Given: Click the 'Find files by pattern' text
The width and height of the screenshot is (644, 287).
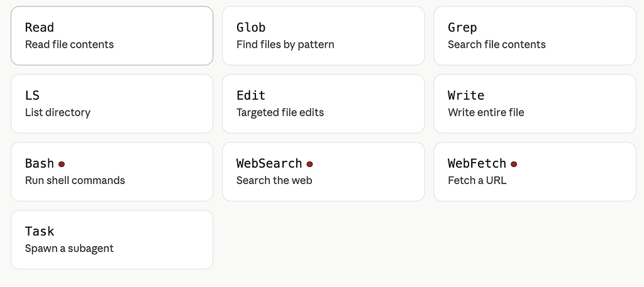Looking at the screenshot, I should pyautogui.click(x=286, y=45).
